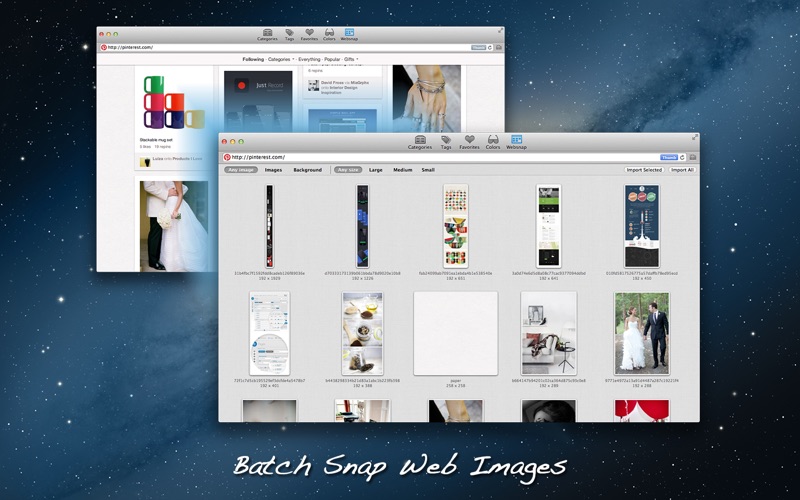This screenshot has height=500, width=800.
Task: Filter results to Images only
Action: point(273,170)
